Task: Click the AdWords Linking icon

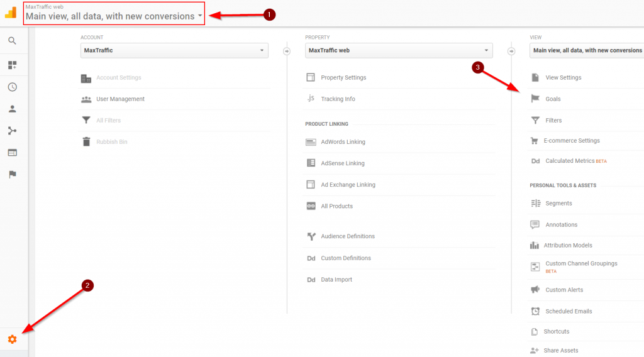Action: point(311,142)
